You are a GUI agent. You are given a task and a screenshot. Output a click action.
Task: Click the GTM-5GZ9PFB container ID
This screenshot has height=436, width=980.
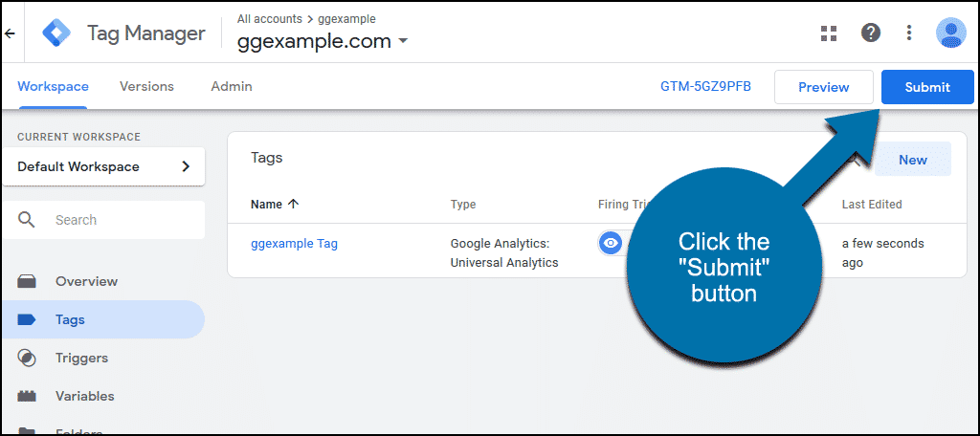(705, 87)
